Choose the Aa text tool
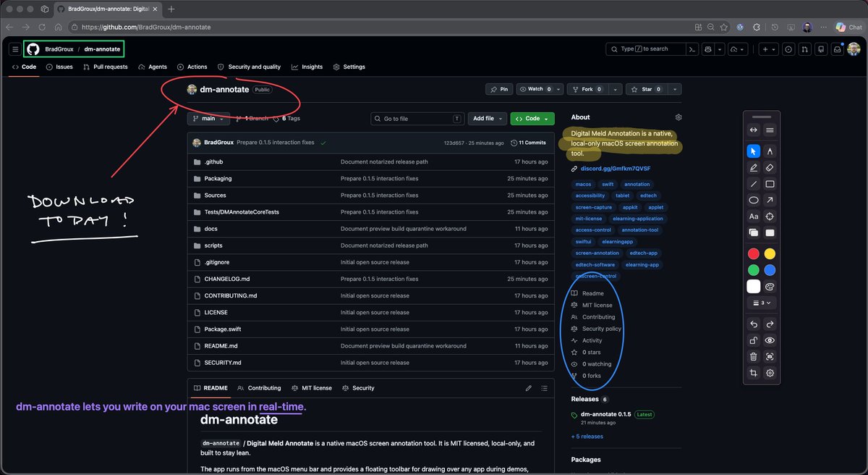Image resolution: width=868 pixels, height=475 pixels. 754,217
